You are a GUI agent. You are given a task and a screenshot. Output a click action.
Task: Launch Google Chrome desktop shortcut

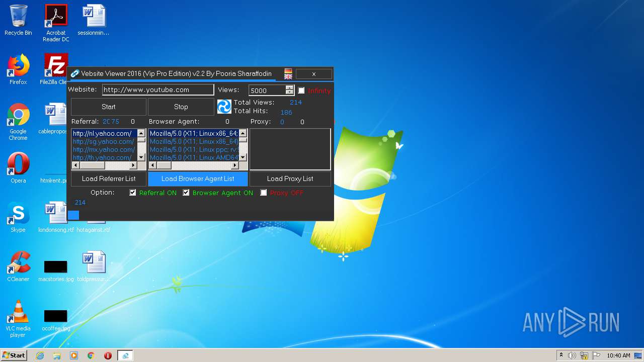[18, 122]
